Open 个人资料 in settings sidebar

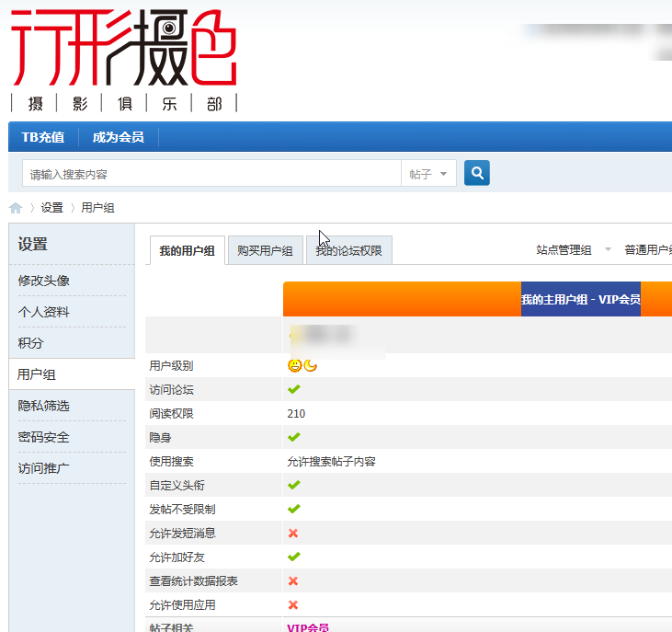(44, 312)
